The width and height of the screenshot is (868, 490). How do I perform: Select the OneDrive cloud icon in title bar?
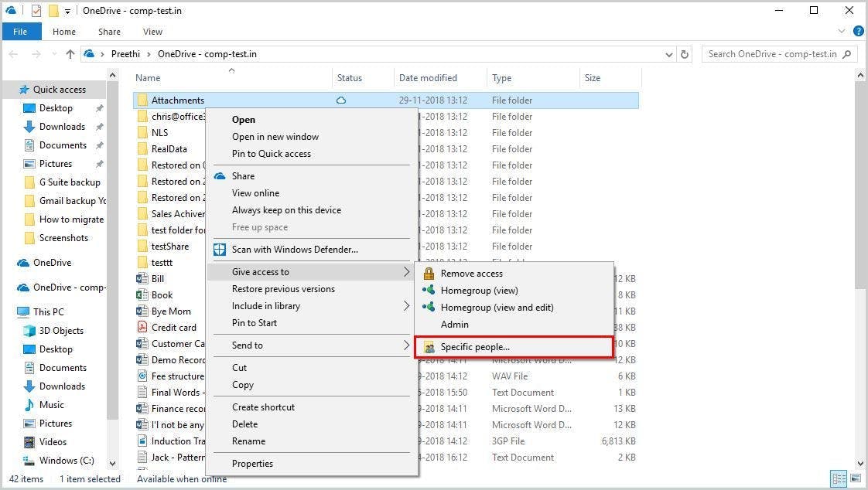pos(9,10)
